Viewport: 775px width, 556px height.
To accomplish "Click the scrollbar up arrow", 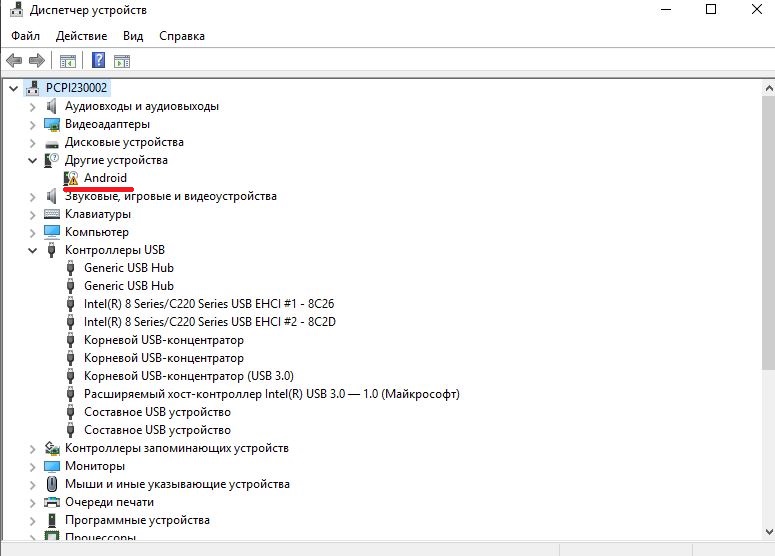I will 769,88.
